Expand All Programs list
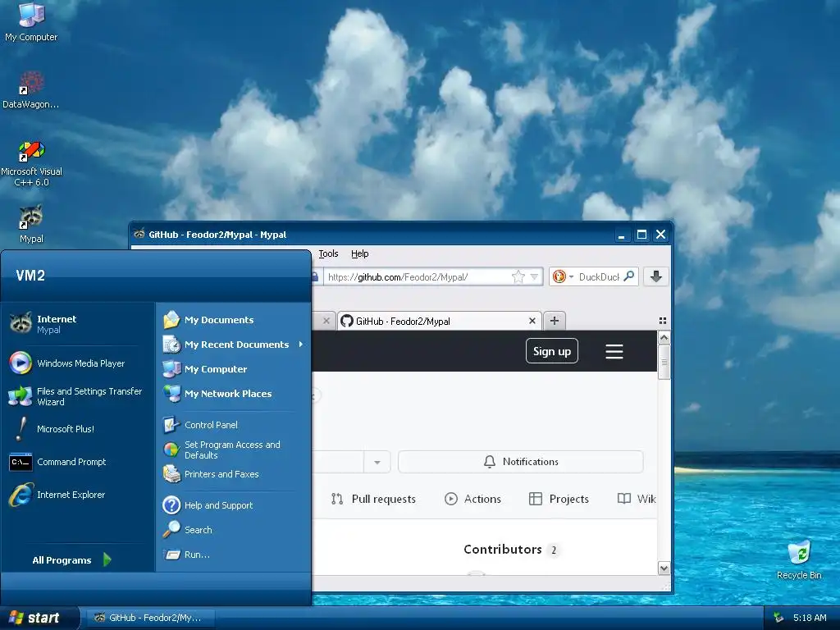The width and height of the screenshot is (840, 630). click(x=72, y=559)
